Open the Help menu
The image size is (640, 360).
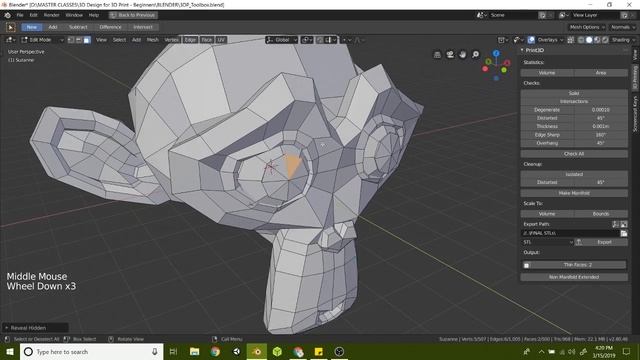click(94, 15)
